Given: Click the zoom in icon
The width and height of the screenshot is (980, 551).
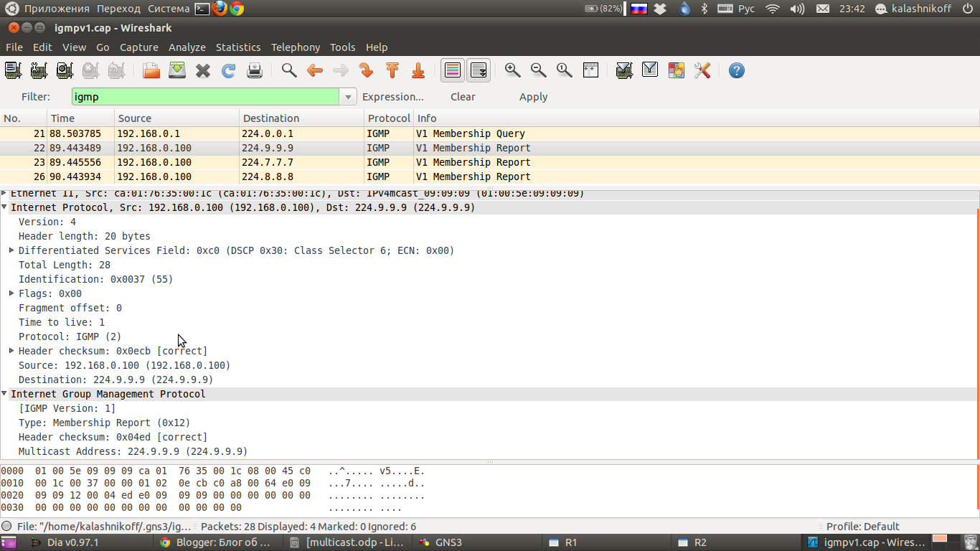Looking at the screenshot, I should pos(512,70).
